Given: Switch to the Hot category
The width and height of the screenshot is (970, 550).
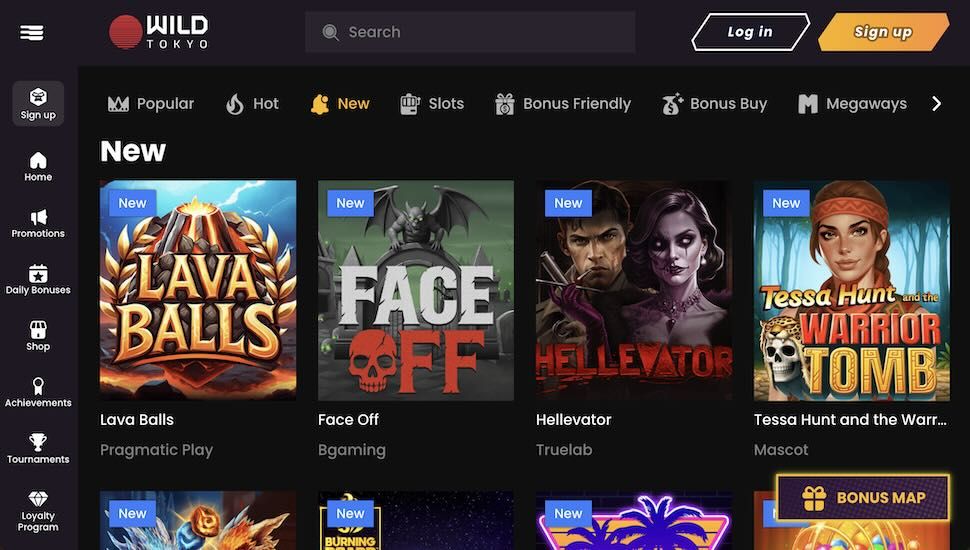Looking at the screenshot, I should (x=252, y=103).
